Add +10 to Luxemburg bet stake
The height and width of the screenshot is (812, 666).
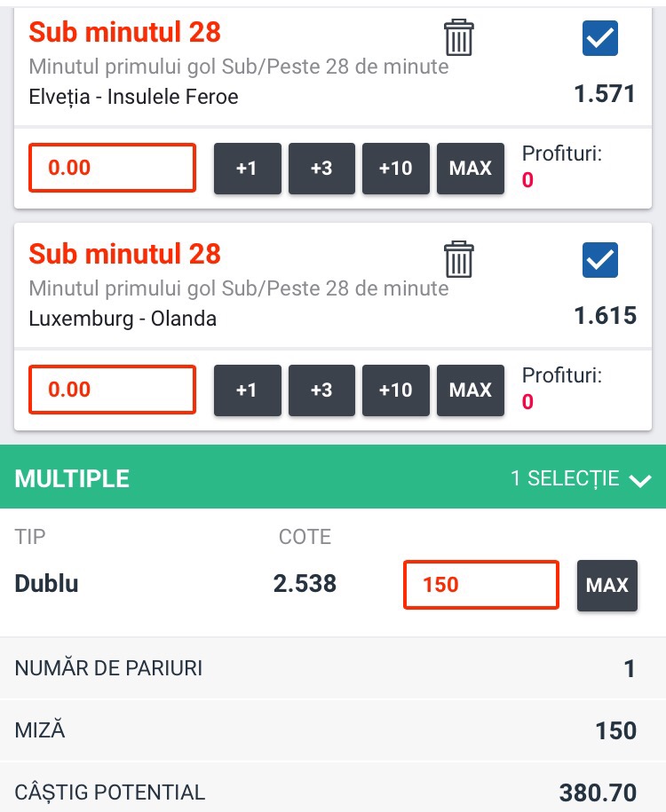pos(395,390)
